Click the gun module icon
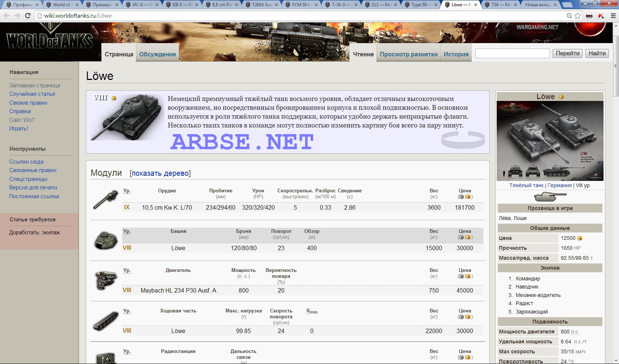Image resolution: width=619 pixels, height=364 pixels. pyautogui.click(x=106, y=200)
